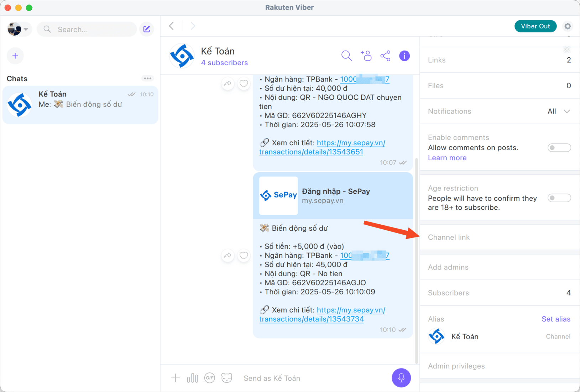Focus the Search input field
580x392 pixels.
(x=87, y=29)
